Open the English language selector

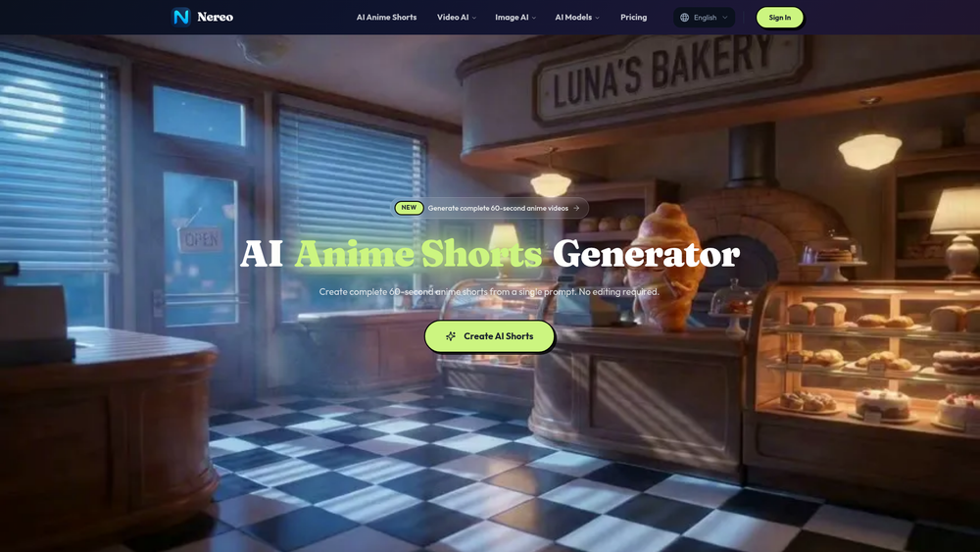[x=704, y=18]
